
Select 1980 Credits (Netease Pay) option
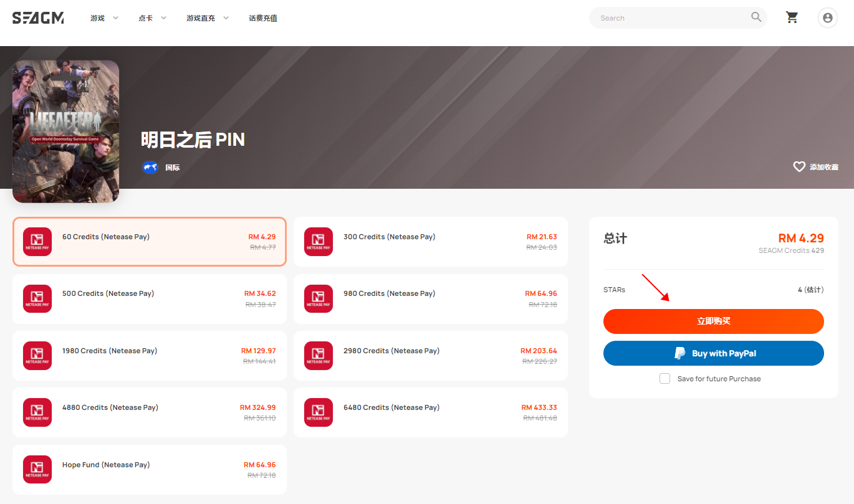pos(150,356)
